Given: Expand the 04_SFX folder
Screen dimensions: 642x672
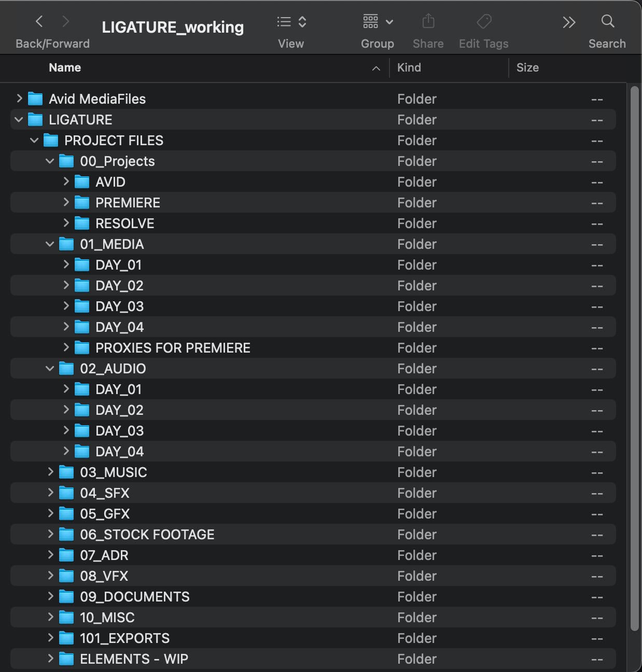Looking at the screenshot, I should click(50, 492).
